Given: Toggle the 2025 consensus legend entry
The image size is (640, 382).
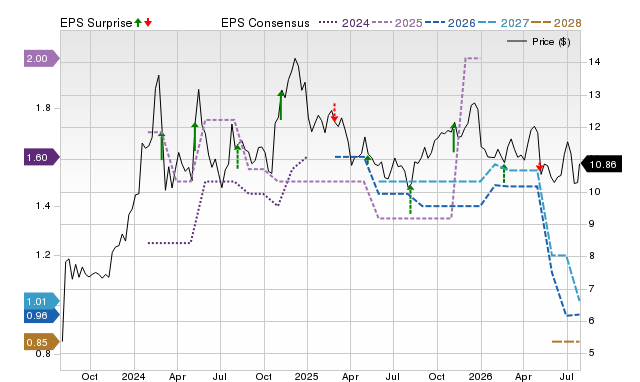Looking at the screenshot, I should coord(397,23).
